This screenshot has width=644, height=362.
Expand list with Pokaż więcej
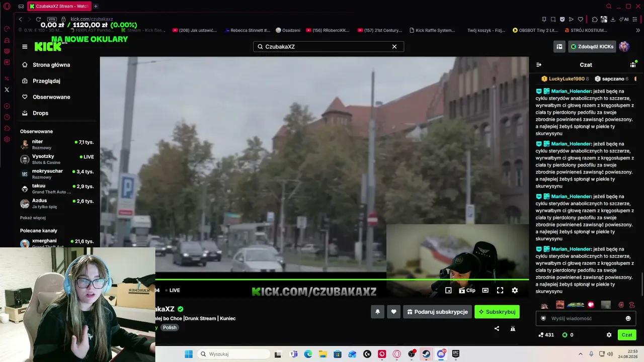pos(33,218)
